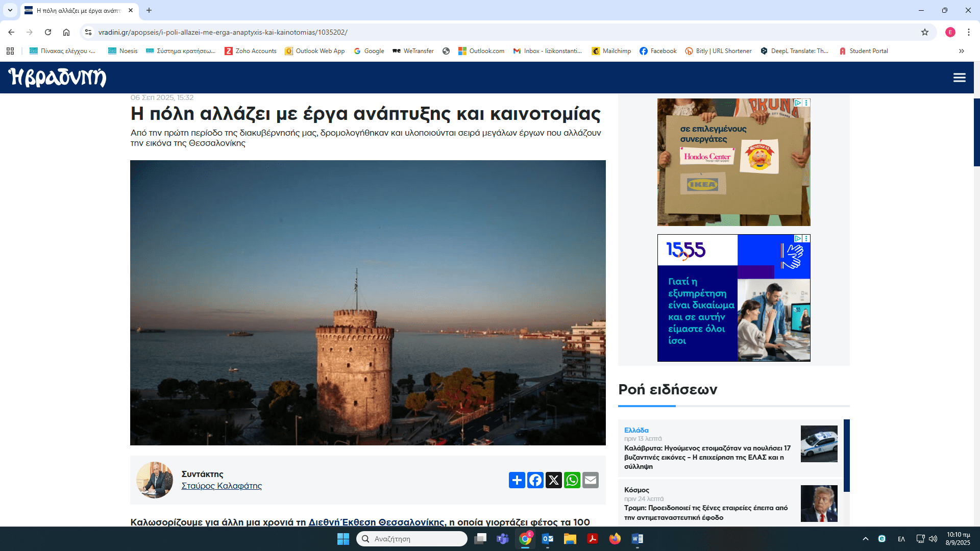Click the Email share icon
Viewport: 980px width, 551px height.
(x=590, y=480)
